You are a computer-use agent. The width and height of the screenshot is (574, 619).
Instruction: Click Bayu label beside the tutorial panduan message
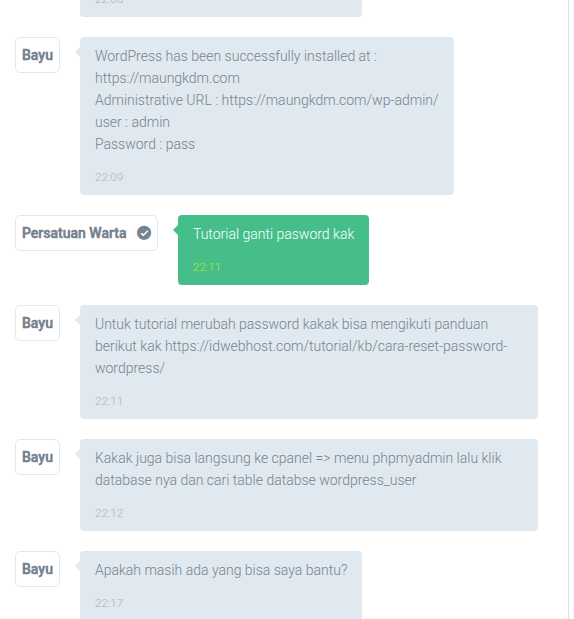click(38, 323)
